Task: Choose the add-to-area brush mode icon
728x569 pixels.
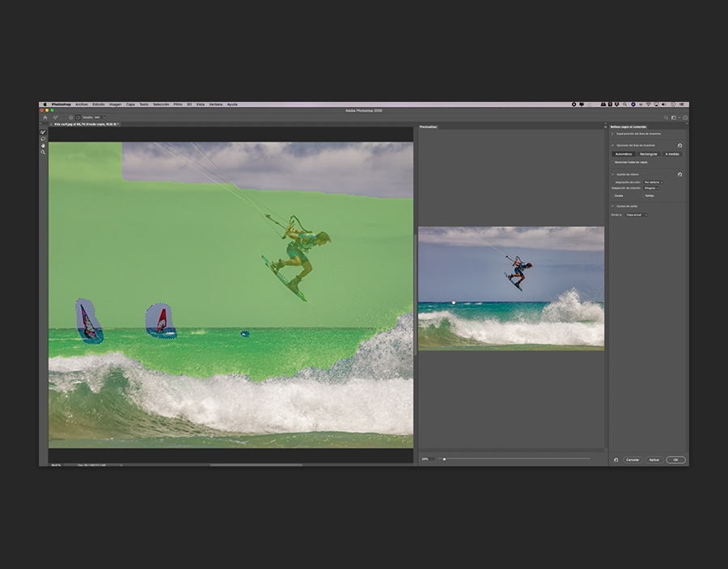Action: click(71, 117)
